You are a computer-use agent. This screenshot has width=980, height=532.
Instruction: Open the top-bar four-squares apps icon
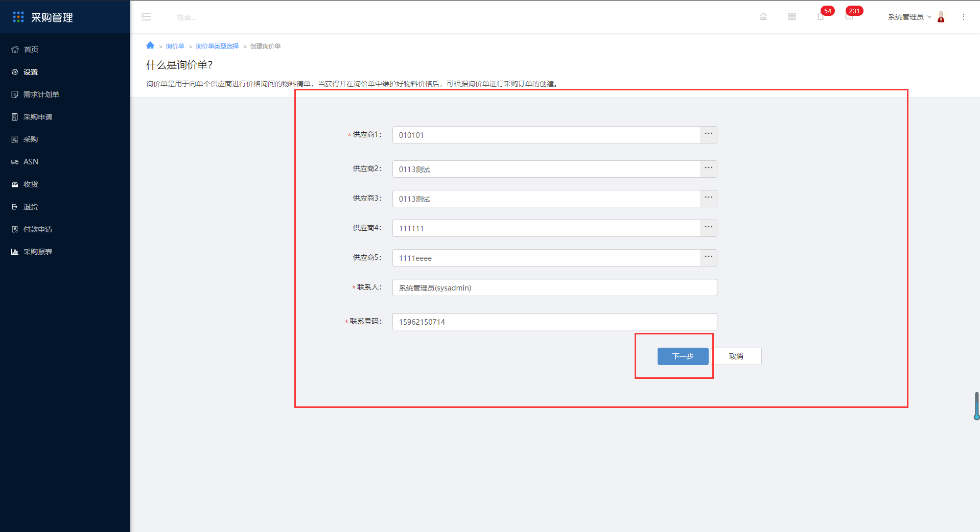[792, 17]
